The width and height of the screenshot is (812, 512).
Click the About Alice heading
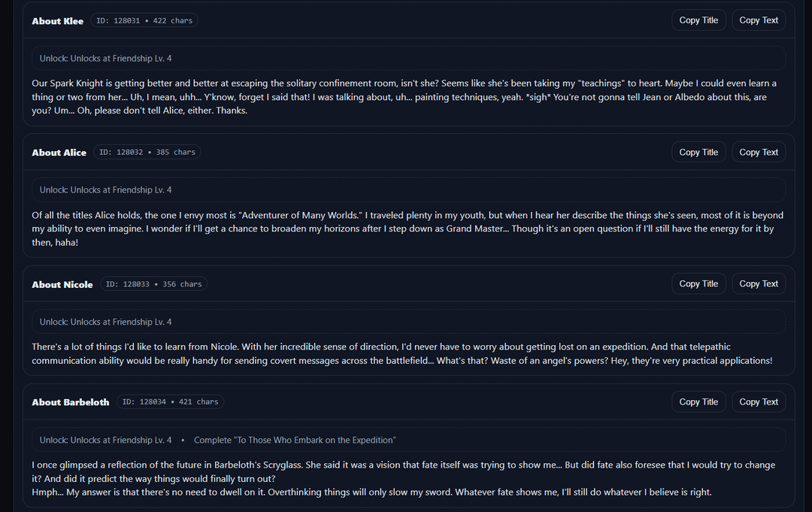[x=59, y=153]
